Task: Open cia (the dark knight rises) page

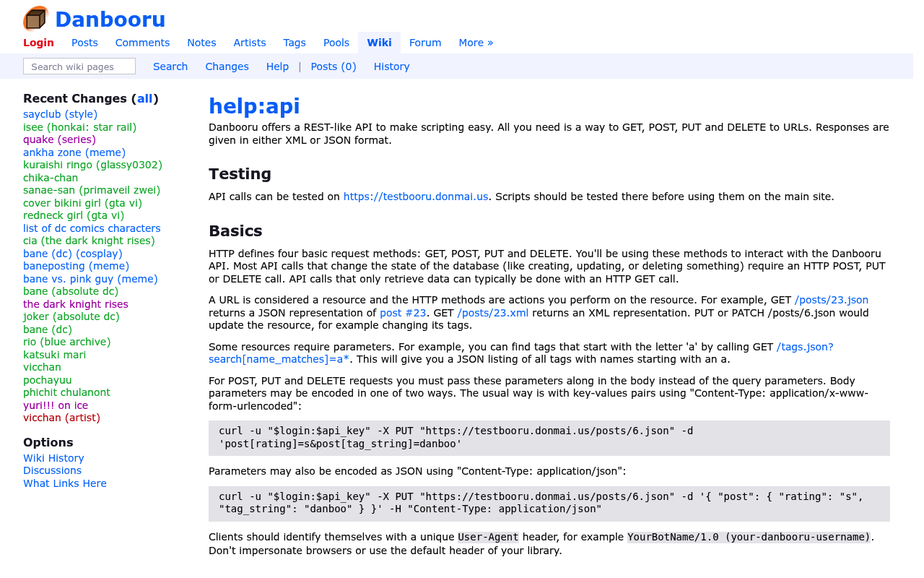Action: tap(89, 241)
